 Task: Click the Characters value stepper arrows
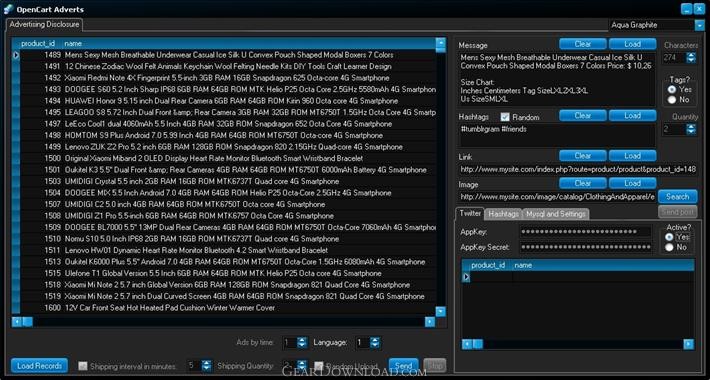click(691, 58)
